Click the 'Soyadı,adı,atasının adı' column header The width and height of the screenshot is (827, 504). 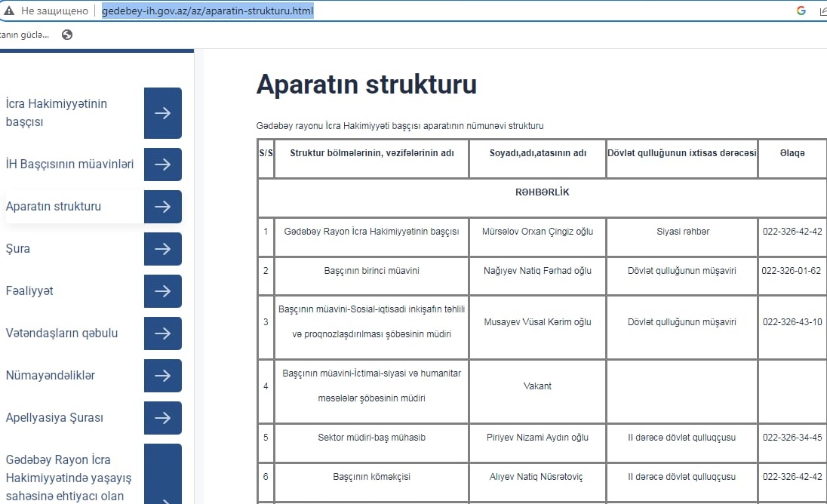(537, 153)
